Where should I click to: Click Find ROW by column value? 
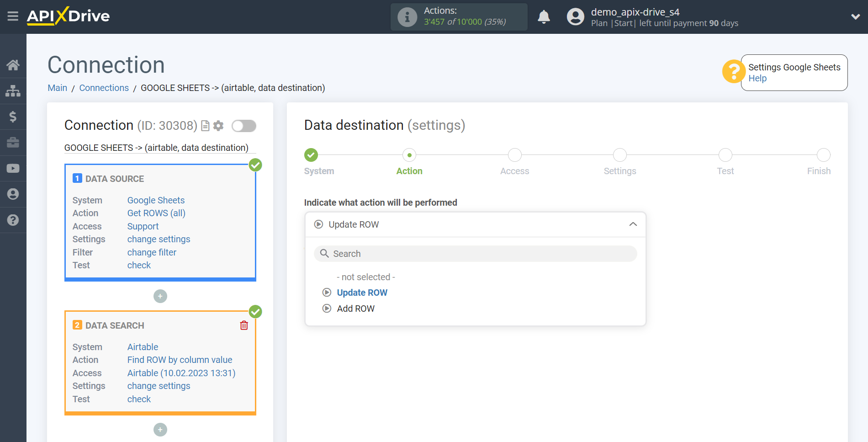tap(180, 360)
